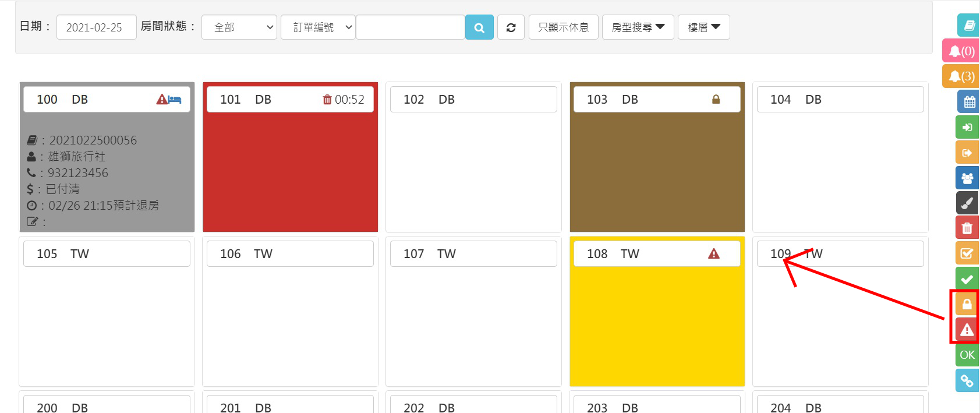Click the red trash can sidebar icon
Screen dimensions: 980x413
click(967, 228)
